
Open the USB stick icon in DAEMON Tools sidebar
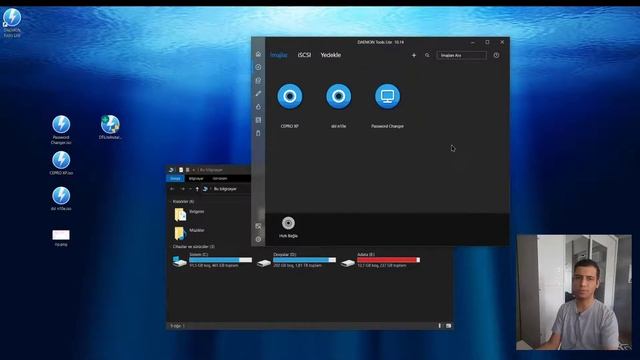click(258, 133)
